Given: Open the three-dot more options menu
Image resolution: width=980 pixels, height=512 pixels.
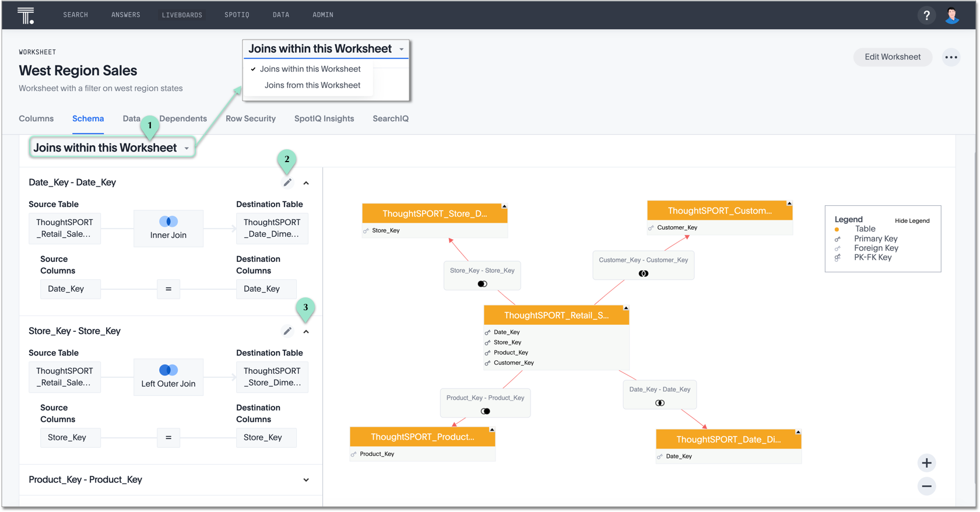Looking at the screenshot, I should point(951,57).
